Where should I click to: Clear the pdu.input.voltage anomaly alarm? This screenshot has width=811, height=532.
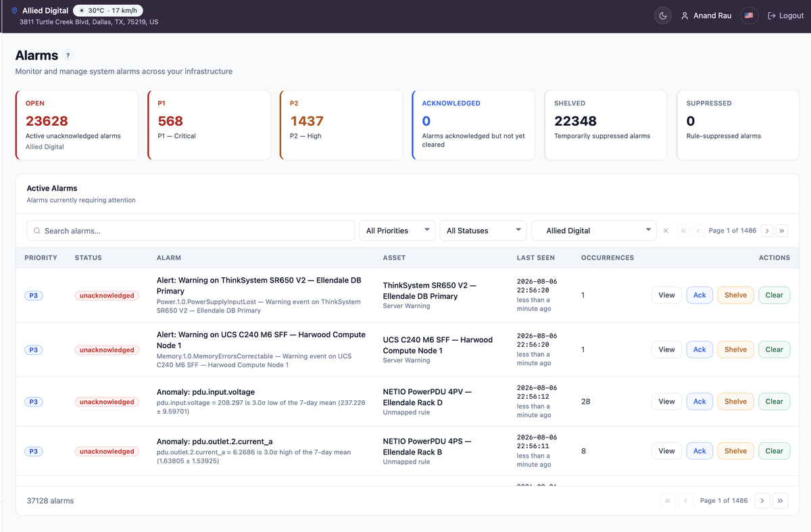tap(774, 402)
